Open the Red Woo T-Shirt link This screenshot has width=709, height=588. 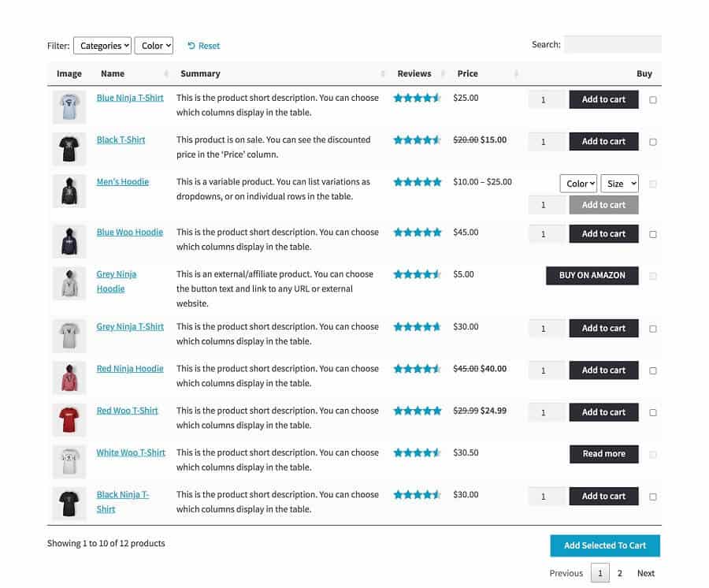pos(127,411)
